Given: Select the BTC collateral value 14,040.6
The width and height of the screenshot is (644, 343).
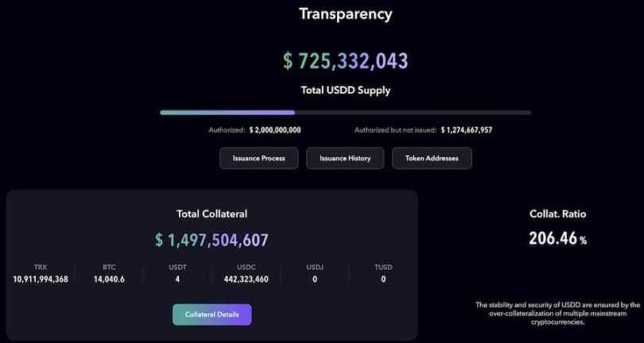Looking at the screenshot, I should (x=109, y=279).
